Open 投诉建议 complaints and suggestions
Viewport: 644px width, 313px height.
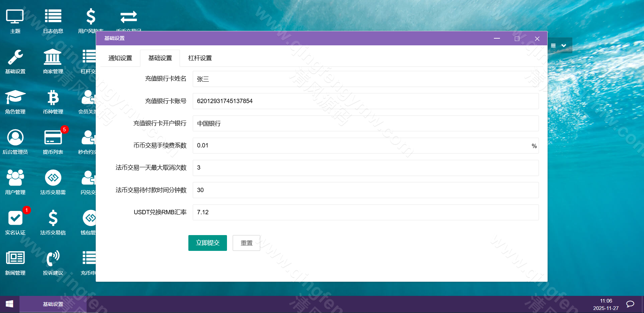pos(53,262)
